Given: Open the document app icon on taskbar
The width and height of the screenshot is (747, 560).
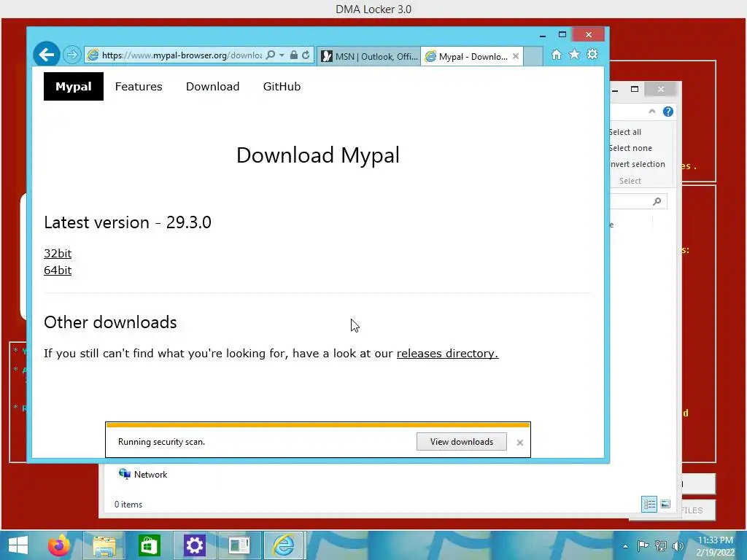Looking at the screenshot, I should [239, 545].
